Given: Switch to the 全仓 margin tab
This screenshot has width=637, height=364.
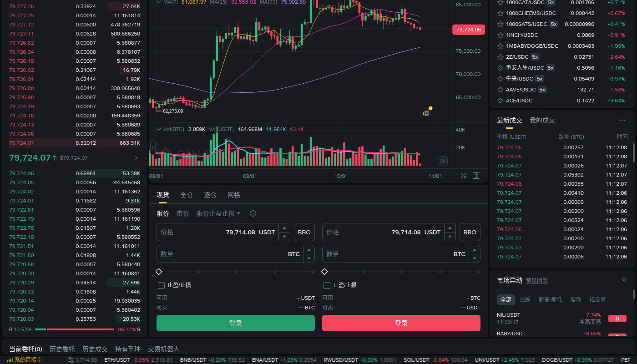Looking at the screenshot, I should click(x=187, y=195).
